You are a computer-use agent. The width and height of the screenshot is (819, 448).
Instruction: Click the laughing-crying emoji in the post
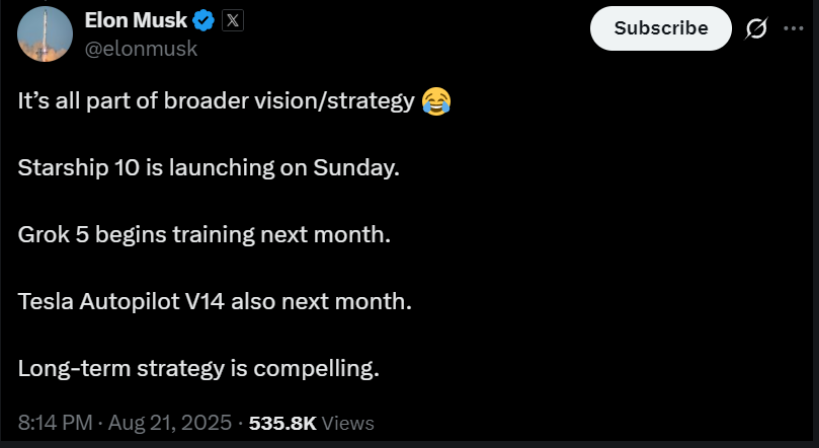point(436,101)
